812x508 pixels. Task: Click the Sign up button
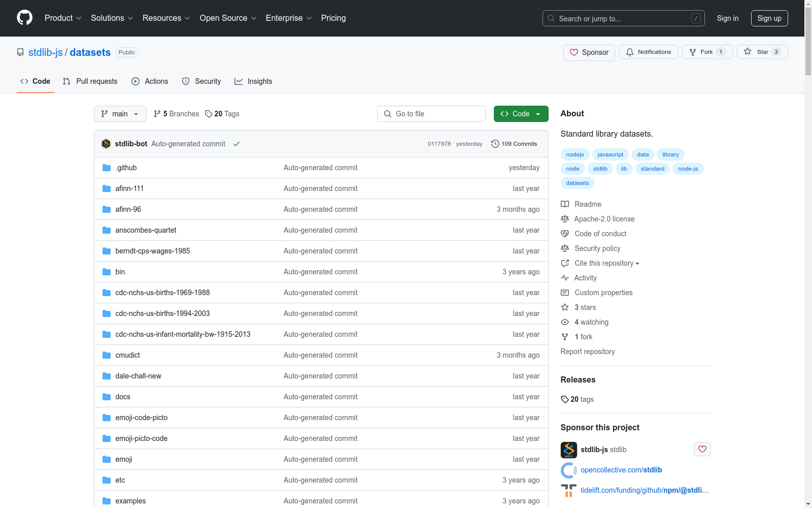click(x=769, y=18)
